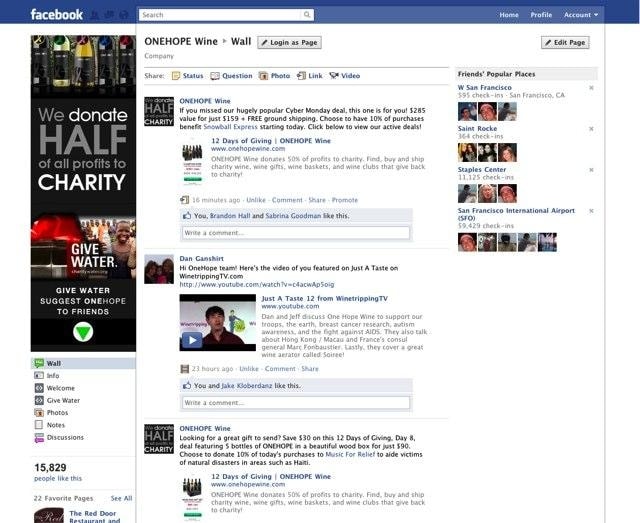Image resolution: width=640 pixels, height=523 pixels.
Task: Open Profile in top navigation
Action: coord(541,15)
